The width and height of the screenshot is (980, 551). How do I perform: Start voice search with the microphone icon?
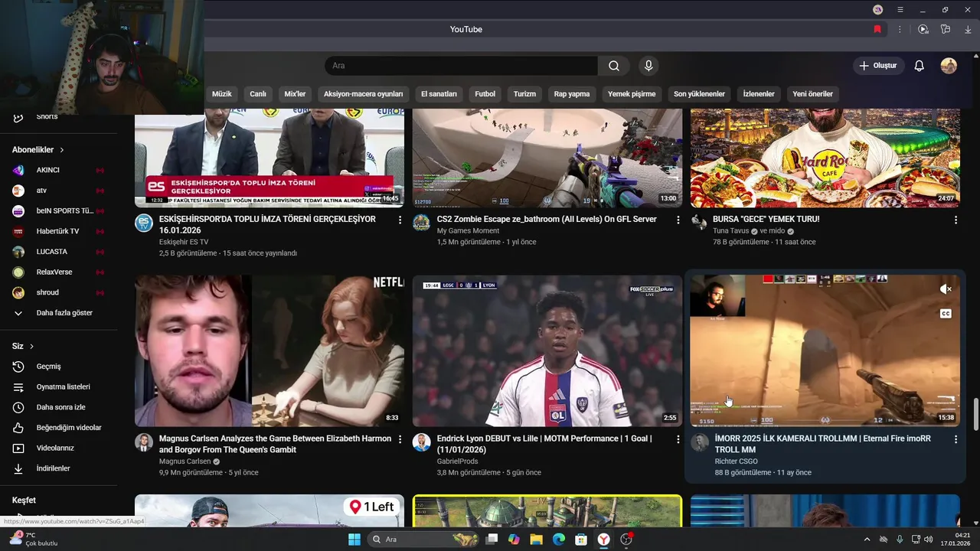[x=648, y=66]
